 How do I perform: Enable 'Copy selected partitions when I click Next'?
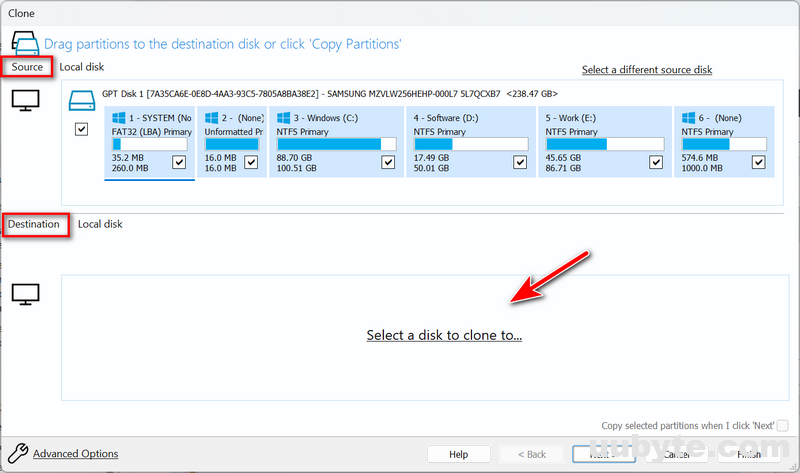783,425
